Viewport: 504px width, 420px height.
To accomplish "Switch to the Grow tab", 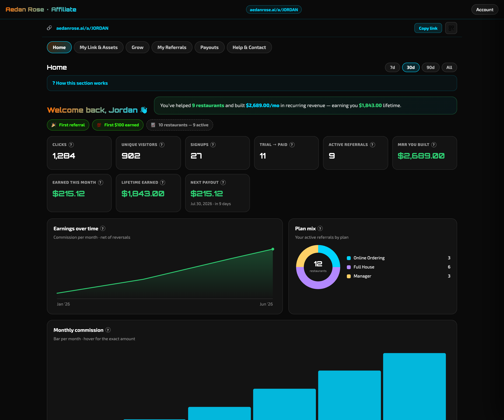I will pos(137,47).
